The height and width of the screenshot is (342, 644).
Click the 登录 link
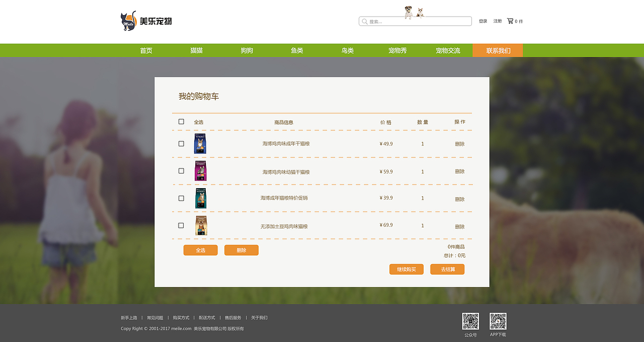pyautogui.click(x=483, y=21)
